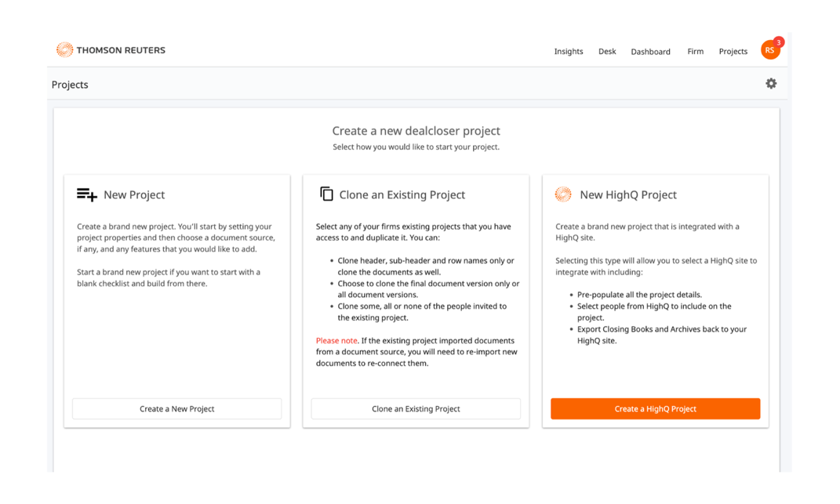
Task: Click 'Export Closing Books and Archives' bullet
Action: pos(662,335)
